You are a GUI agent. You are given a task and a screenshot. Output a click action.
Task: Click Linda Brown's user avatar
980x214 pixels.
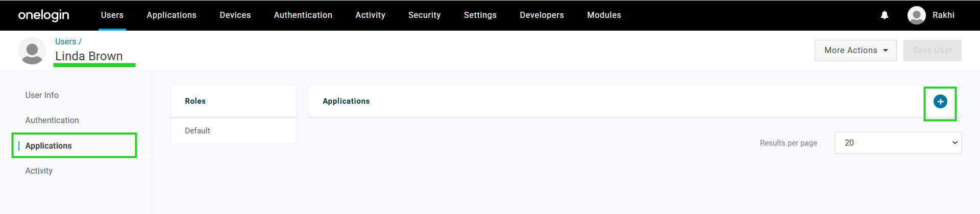(x=32, y=51)
